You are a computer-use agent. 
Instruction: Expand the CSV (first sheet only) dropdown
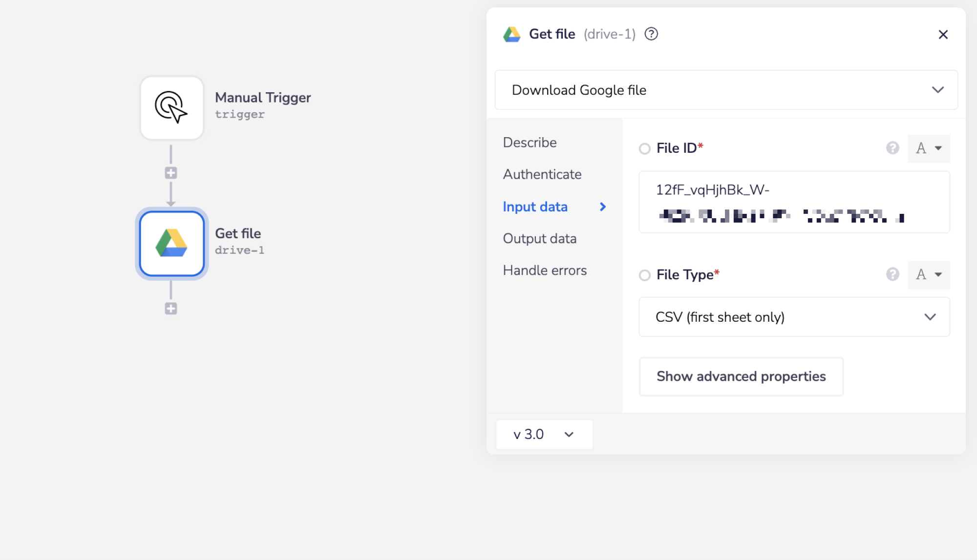point(794,317)
